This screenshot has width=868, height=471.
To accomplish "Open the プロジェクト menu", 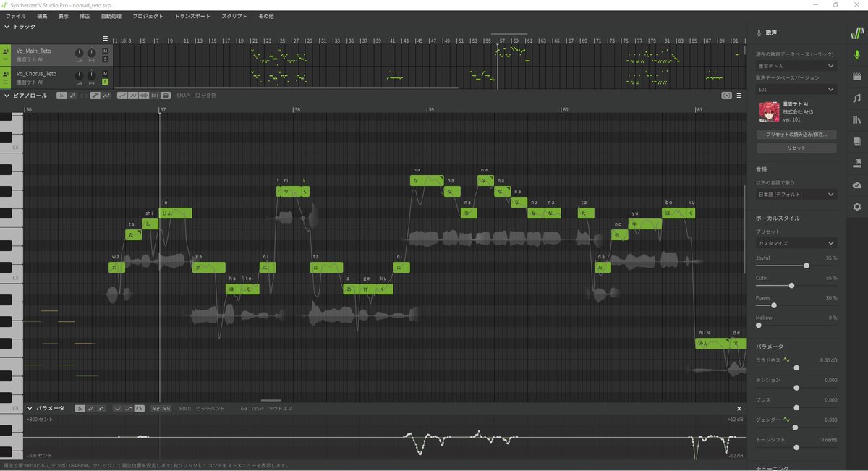I will coord(148,16).
